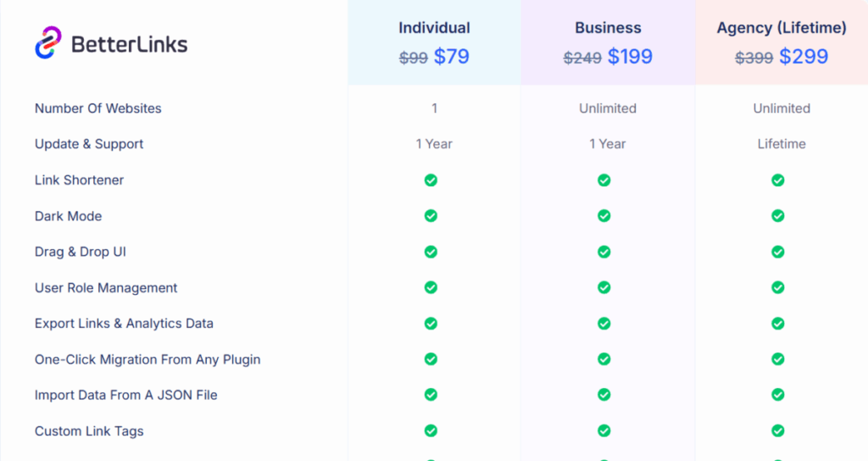Click Link Shortener checkmark under Agency column
Screen dimensions: 868x461
pyautogui.click(x=777, y=180)
